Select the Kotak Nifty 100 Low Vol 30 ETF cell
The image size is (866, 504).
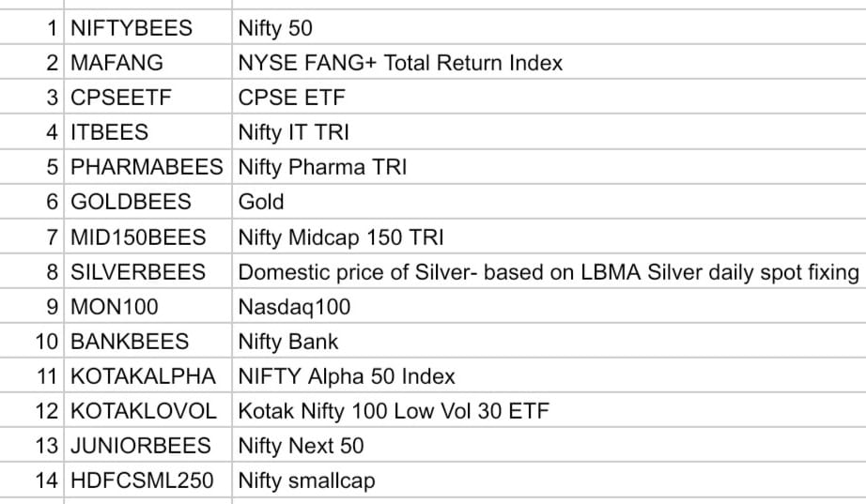coord(394,411)
